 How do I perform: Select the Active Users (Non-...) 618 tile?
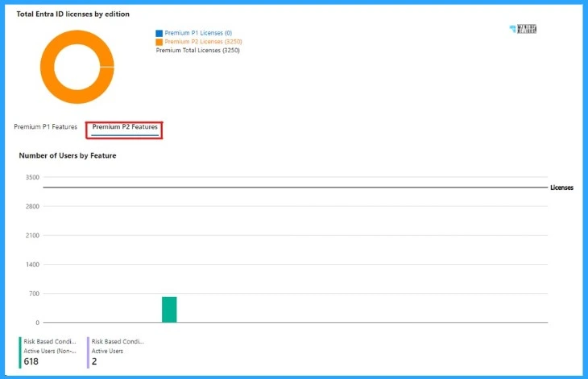coord(49,352)
